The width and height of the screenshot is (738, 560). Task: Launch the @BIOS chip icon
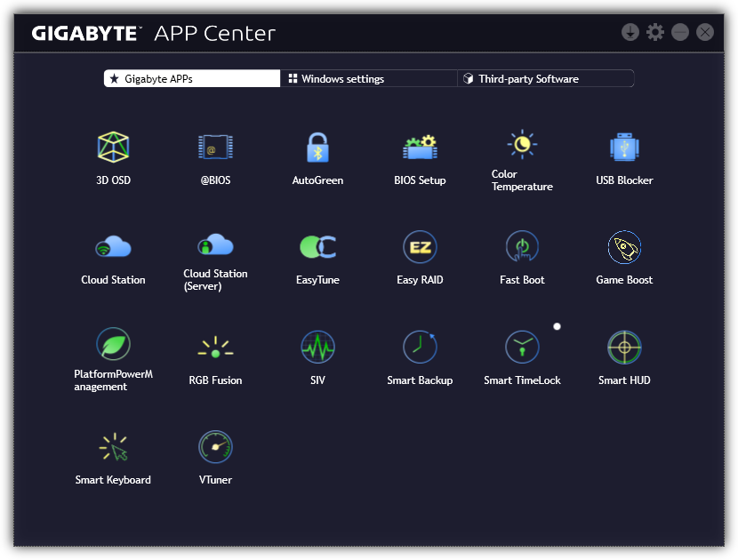tap(215, 148)
